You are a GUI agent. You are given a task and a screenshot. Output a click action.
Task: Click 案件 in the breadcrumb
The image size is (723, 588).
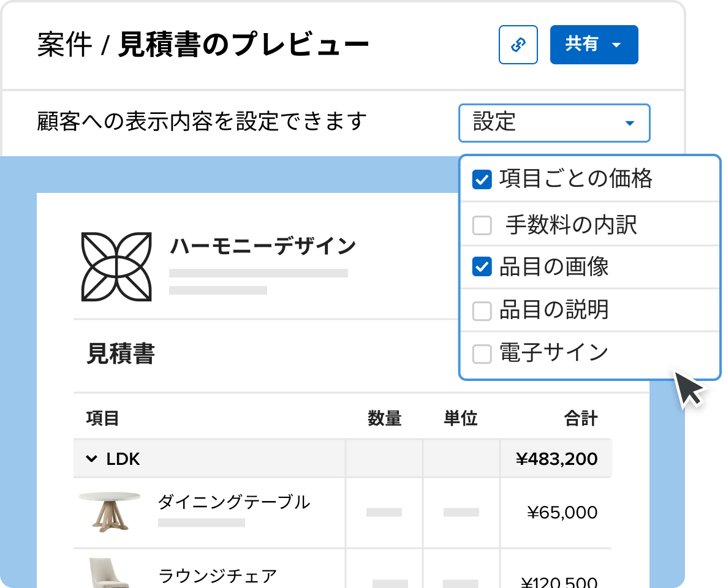64,46
